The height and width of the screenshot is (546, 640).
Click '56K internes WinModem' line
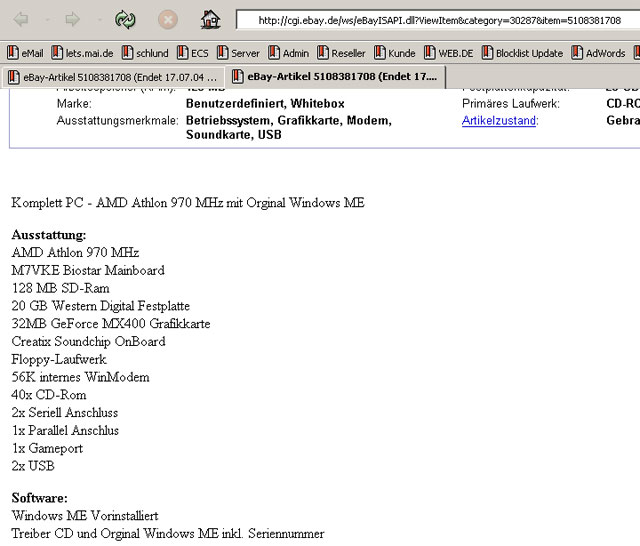(80, 377)
